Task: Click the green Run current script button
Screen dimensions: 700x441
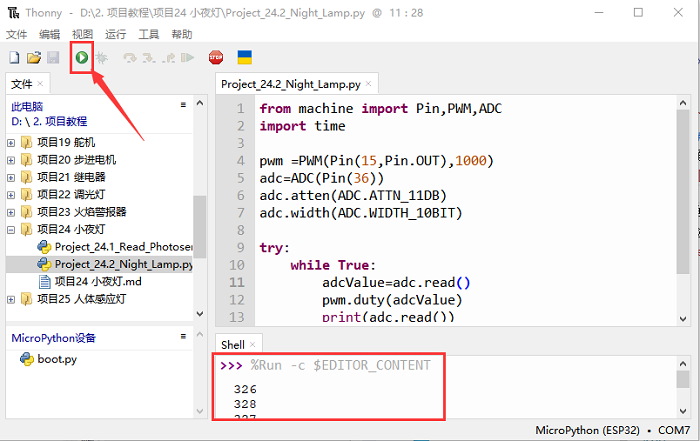Action: [80, 58]
